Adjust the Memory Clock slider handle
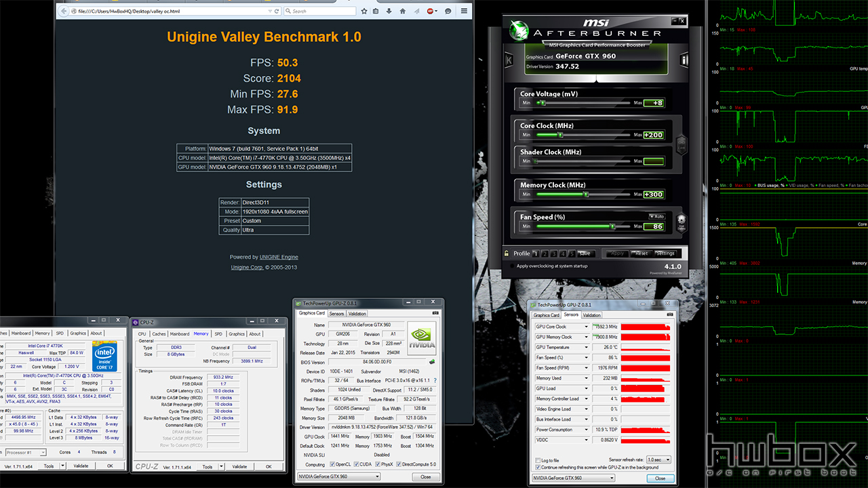This screenshot has height=488, width=868. 586,194
